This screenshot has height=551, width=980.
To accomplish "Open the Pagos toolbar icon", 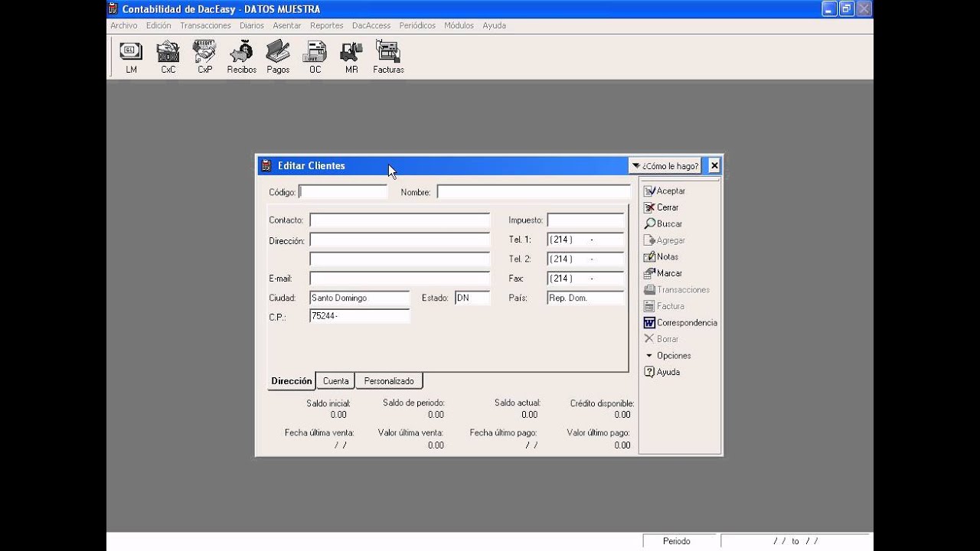I will coord(278,57).
